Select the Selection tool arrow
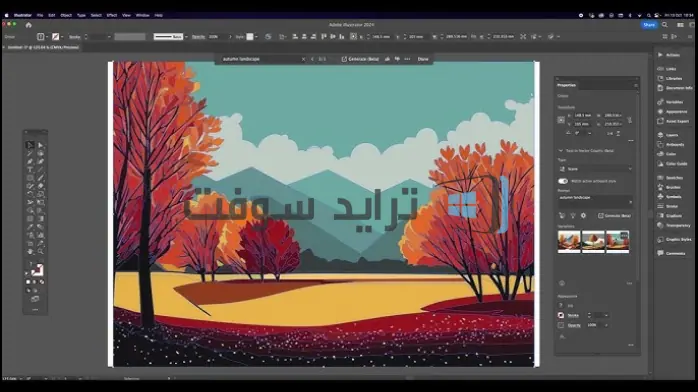Screen dimensions: 698x392 pos(30,145)
